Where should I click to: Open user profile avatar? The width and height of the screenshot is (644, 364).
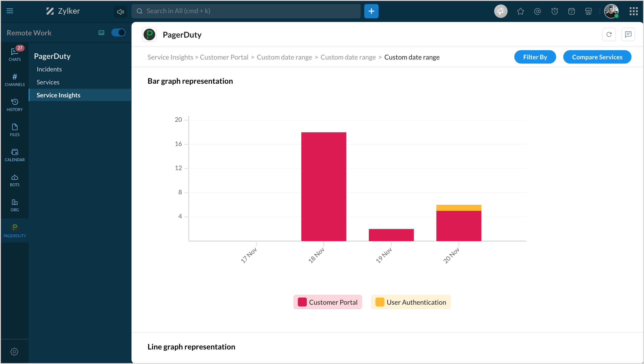click(611, 11)
